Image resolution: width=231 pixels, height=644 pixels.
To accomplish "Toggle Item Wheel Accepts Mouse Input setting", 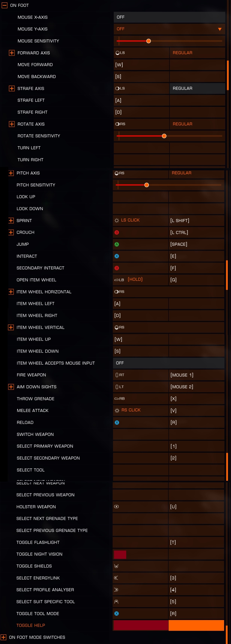I will (169, 363).
